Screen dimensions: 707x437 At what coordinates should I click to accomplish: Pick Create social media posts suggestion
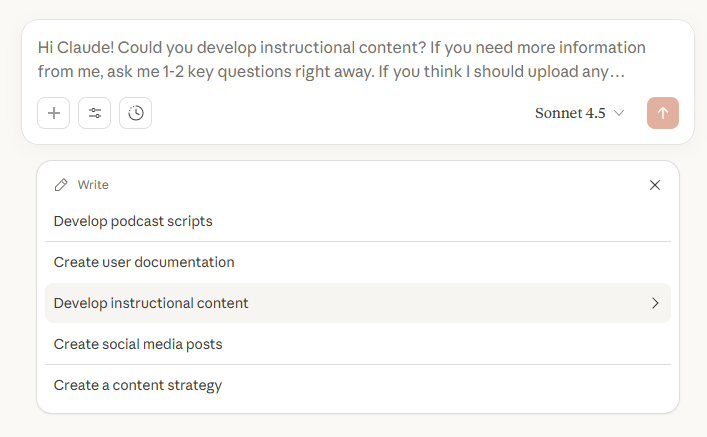(x=138, y=344)
